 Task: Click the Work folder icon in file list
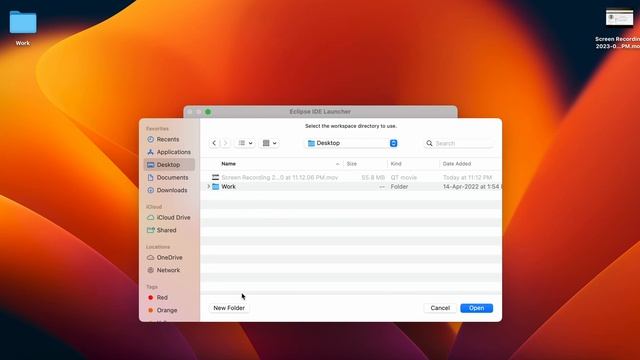point(216,187)
